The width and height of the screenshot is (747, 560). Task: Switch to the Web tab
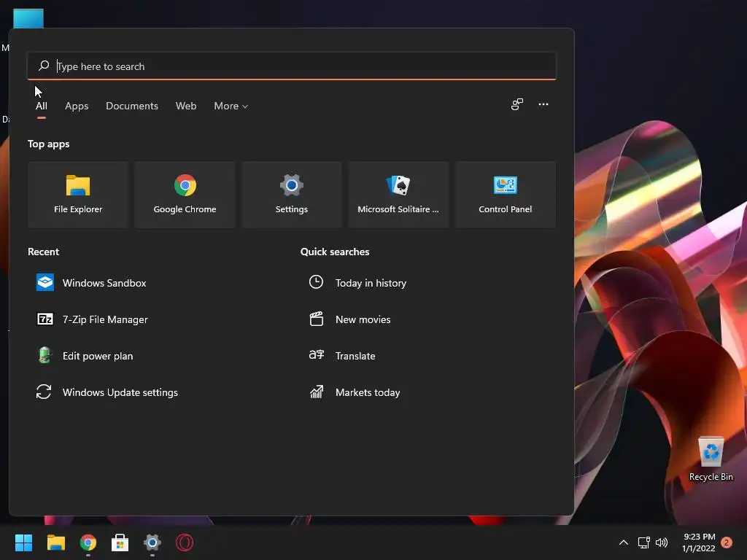click(x=186, y=106)
